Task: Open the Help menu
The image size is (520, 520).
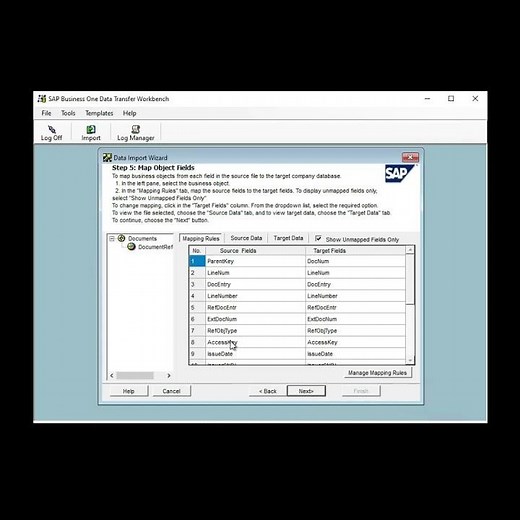Action: click(x=129, y=113)
